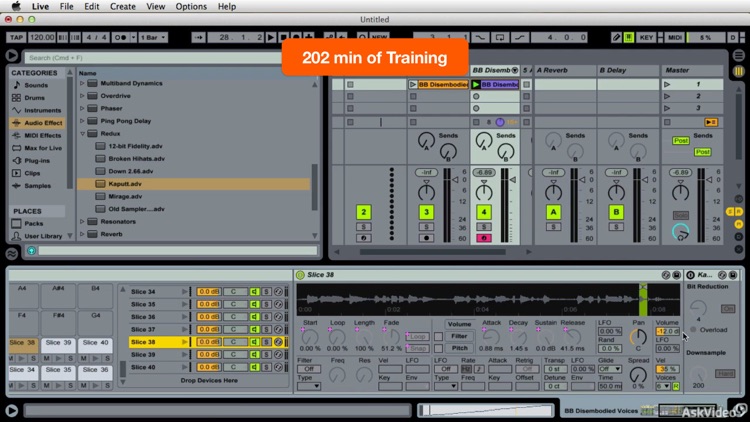This screenshot has width=750, height=422.
Task: Click browser preview headphone button
Action: tap(32, 251)
